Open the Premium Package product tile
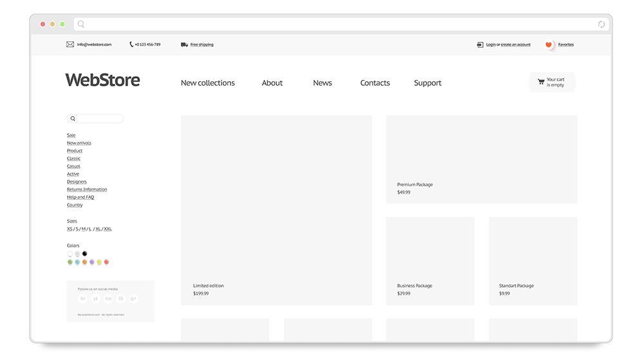The image size is (644, 361). point(481,159)
